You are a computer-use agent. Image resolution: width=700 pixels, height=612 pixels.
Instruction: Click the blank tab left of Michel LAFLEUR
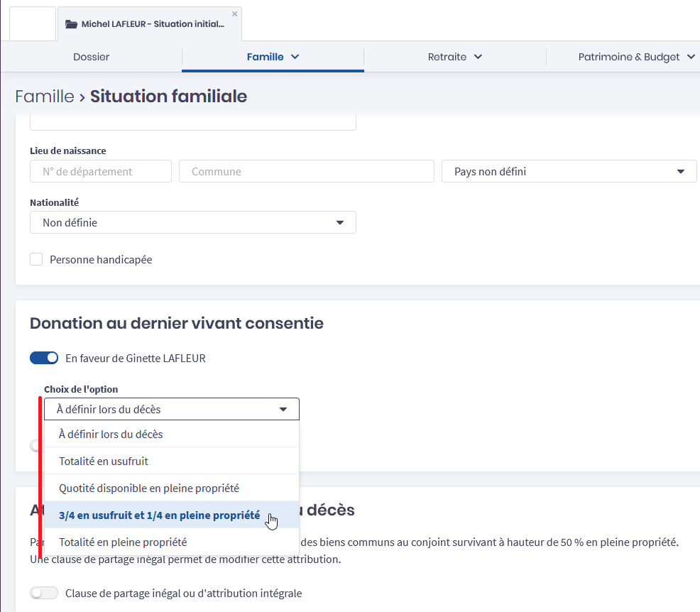click(33, 23)
